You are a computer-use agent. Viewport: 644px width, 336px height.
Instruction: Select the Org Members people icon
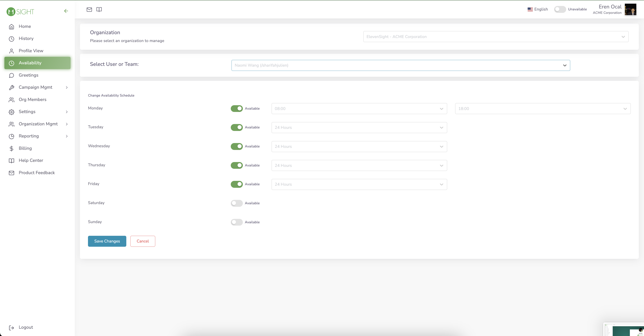[11, 99]
